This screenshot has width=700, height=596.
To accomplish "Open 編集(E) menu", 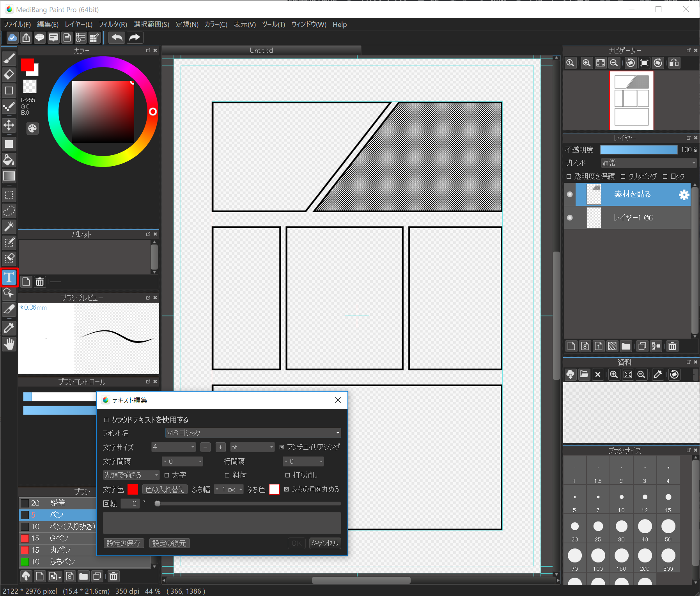I will [48, 25].
